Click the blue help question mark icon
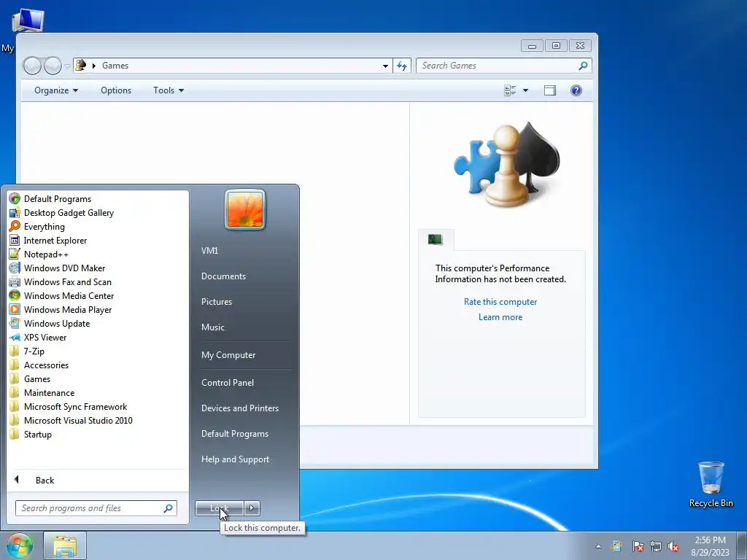Viewport: 747px width, 560px height. [x=576, y=90]
